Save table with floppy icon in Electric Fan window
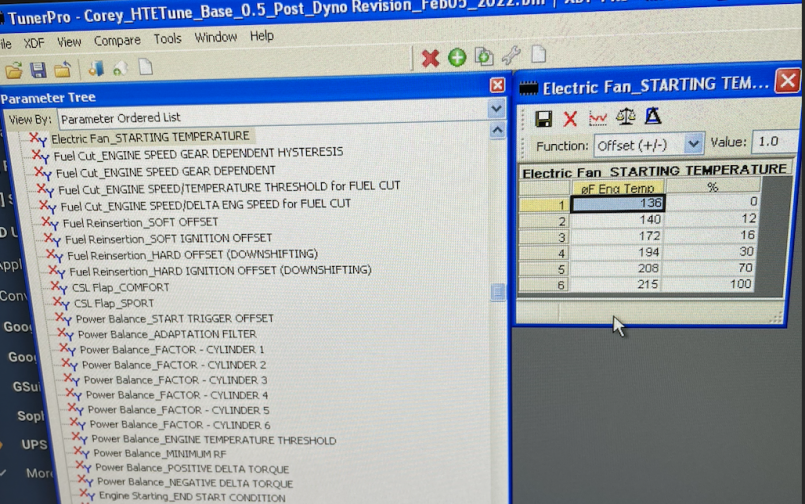The height and width of the screenshot is (504, 805). 544,118
